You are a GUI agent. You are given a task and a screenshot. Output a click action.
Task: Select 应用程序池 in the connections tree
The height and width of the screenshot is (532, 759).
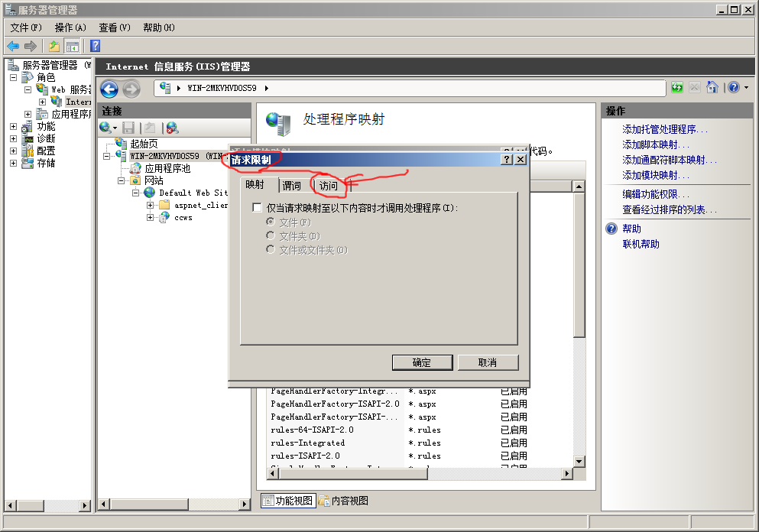pos(167,168)
